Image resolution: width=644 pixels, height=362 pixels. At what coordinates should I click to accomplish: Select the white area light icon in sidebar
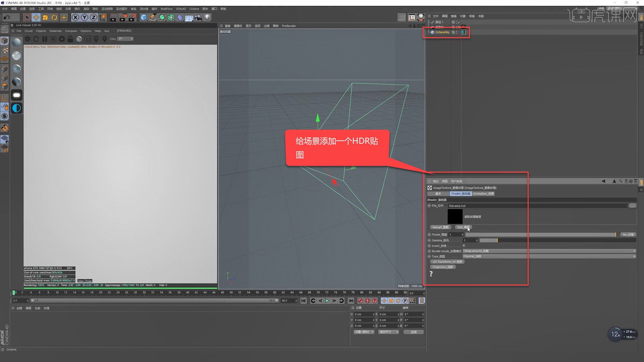pyautogui.click(x=16, y=95)
